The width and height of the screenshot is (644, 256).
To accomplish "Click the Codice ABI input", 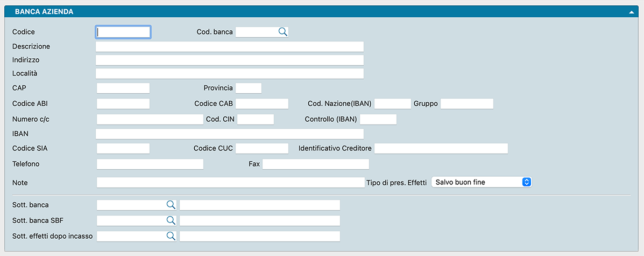I will (123, 103).
